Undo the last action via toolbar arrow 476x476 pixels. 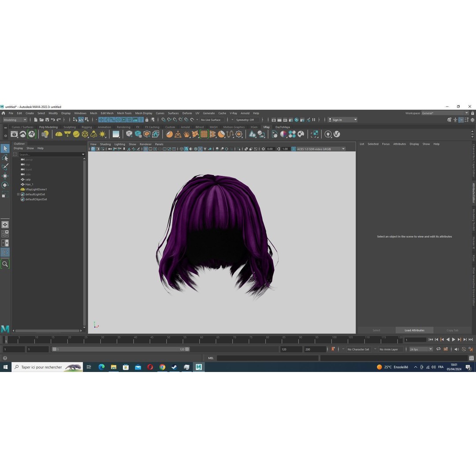click(x=53, y=120)
